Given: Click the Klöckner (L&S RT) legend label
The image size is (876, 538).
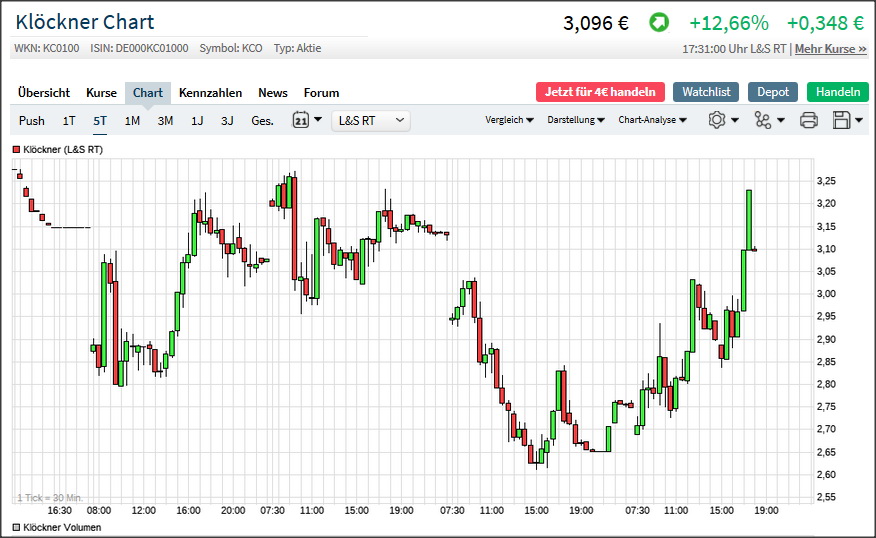Looking at the screenshot, I should (x=63, y=150).
